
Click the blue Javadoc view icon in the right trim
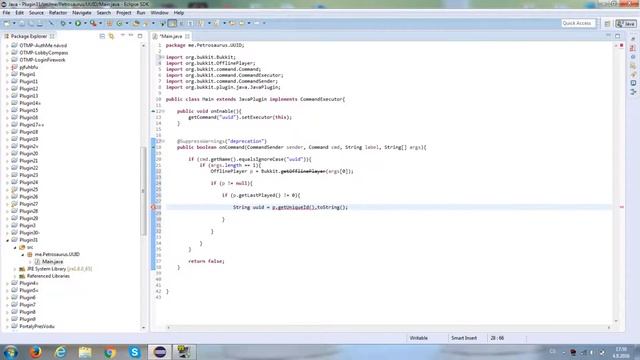click(633, 57)
